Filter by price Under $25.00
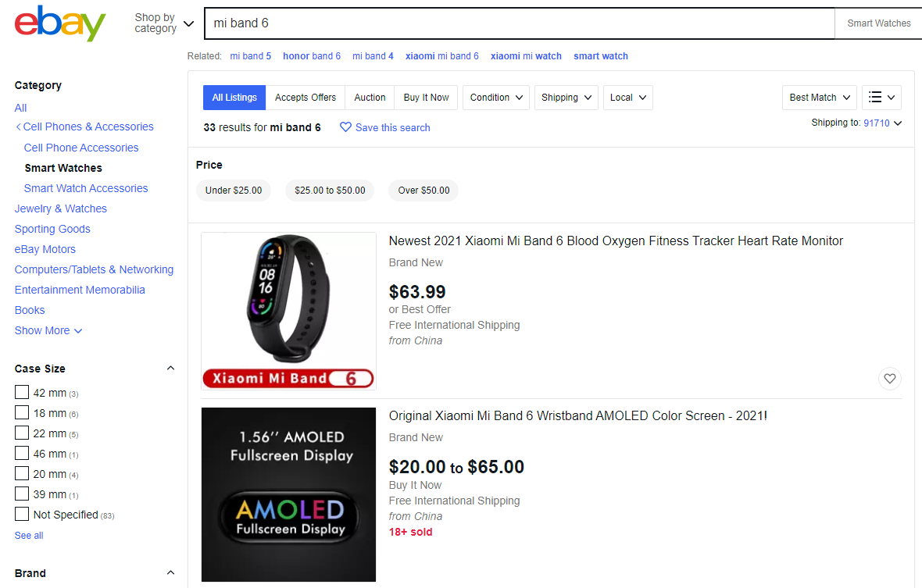This screenshot has height=588, width=922. pos(234,191)
